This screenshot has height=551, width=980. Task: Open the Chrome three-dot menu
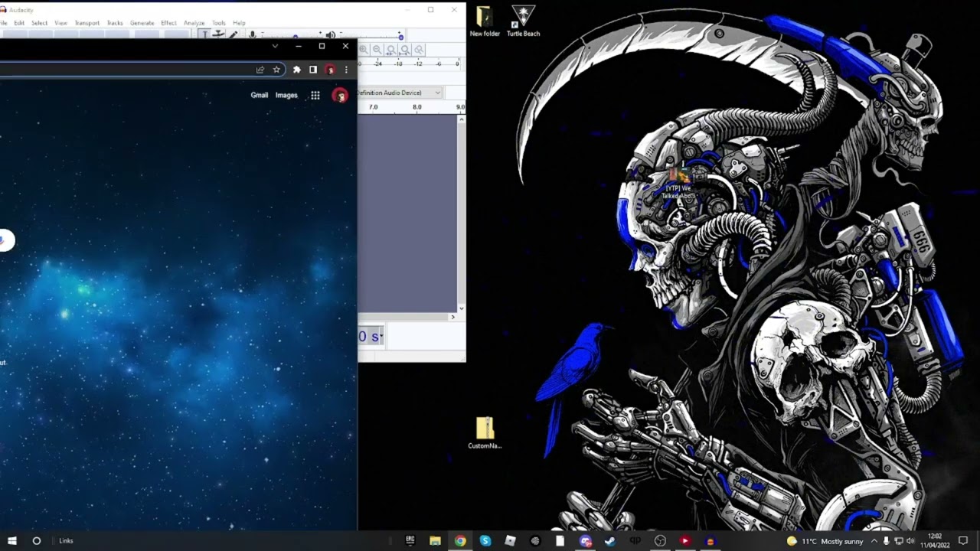[x=346, y=70]
